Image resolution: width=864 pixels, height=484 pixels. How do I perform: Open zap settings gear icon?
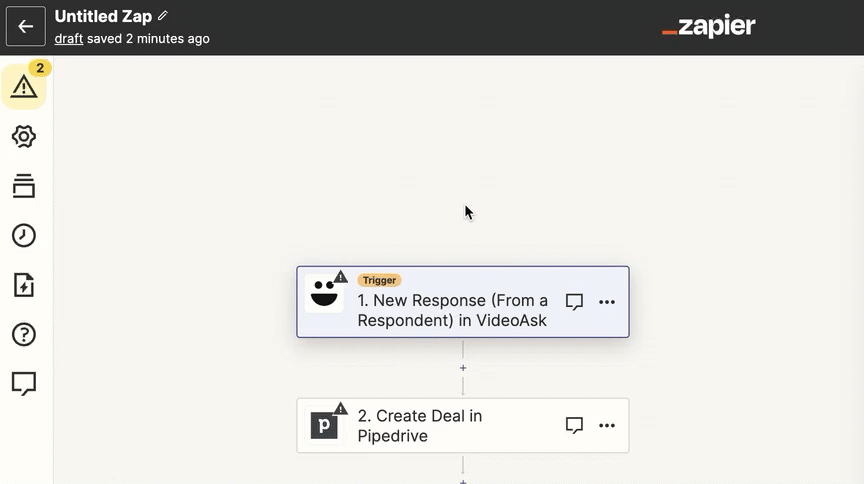click(24, 136)
